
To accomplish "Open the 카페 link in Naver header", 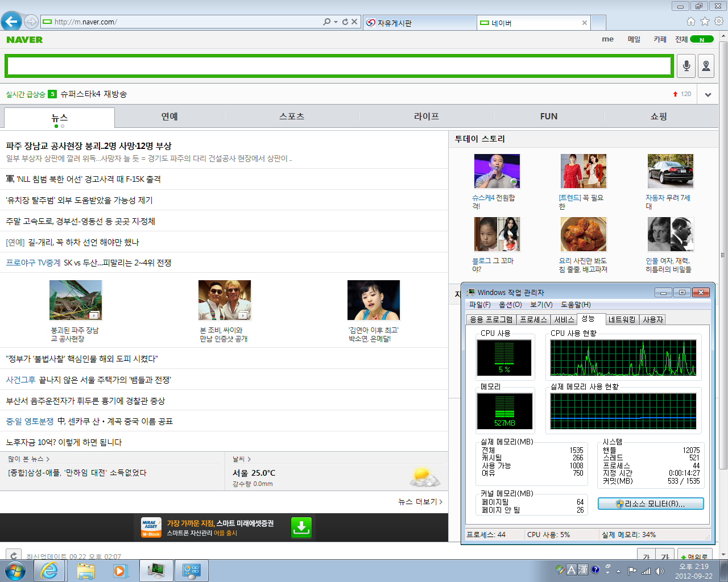I will pos(660,39).
